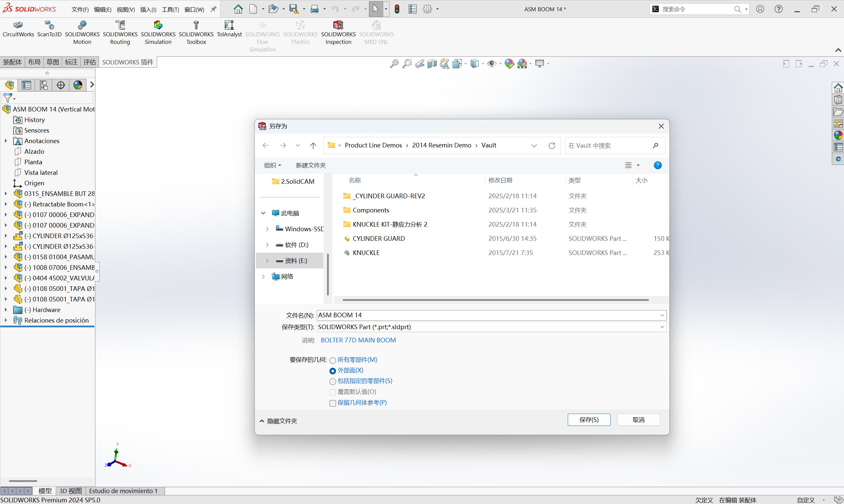The height and width of the screenshot is (504, 844).
Task: Activate SOLIDWORKS Inspection add-in
Action: tap(338, 33)
